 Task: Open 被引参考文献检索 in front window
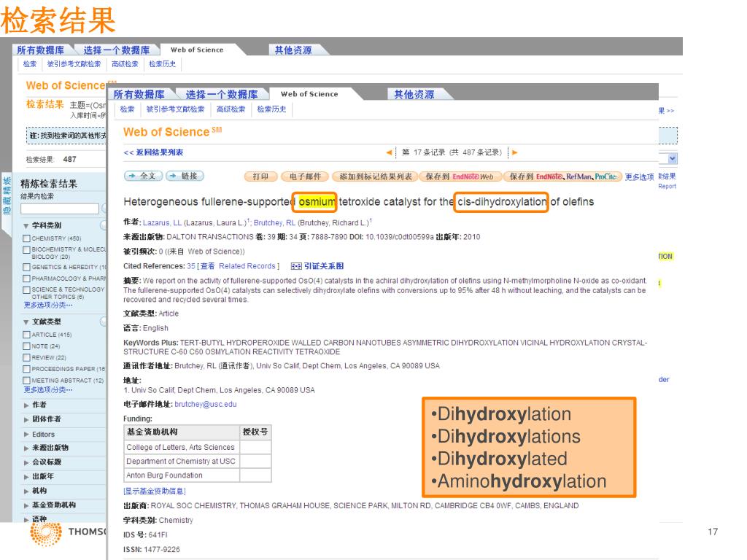(175, 109)
